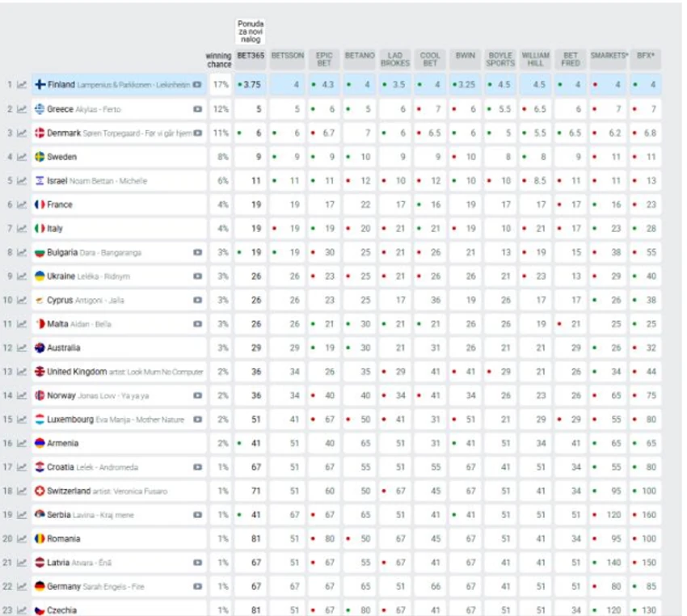Click Italy's 4% winning chance cell

(x=221, y=229)
